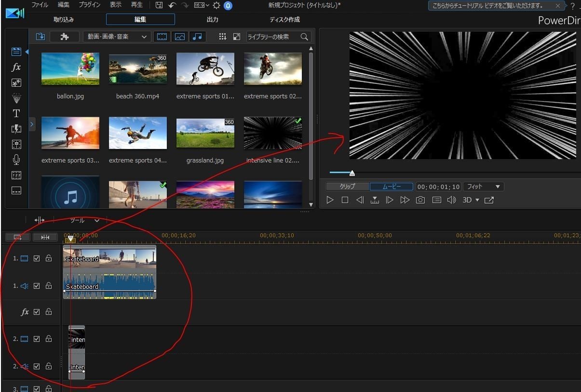The height and width of the screenshot is (392, 581).
Task: Switch to the 取り込み tab
Action: tap(64, 20)
